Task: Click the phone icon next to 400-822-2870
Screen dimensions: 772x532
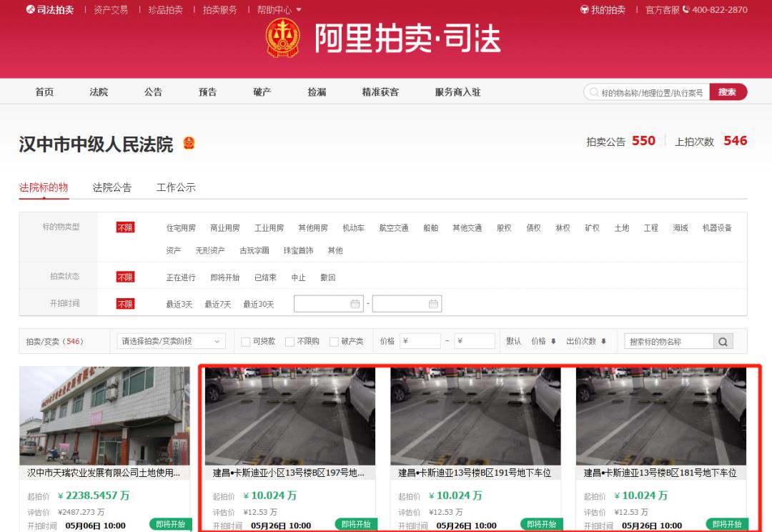Action: (686, 9)
